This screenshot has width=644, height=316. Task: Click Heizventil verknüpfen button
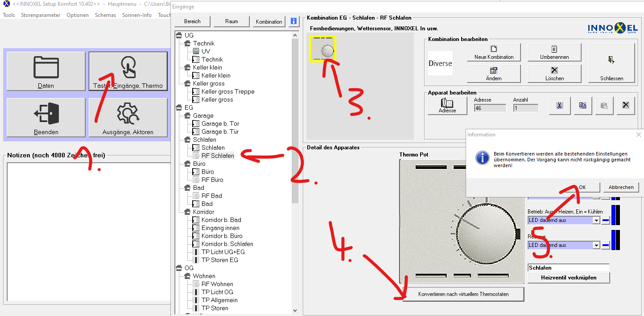coord(569,277)
